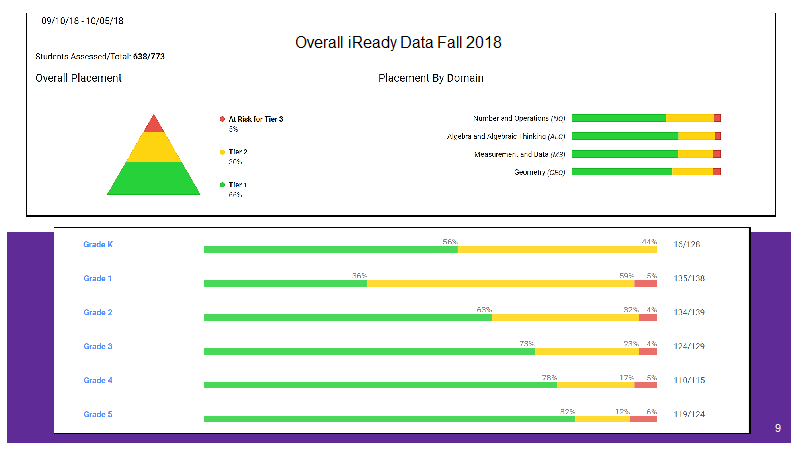The height and width of the screenshot is (450, 800).
Task: Click the yellow segment of the Grade 3 bar
Action: [x=587, y=352]
